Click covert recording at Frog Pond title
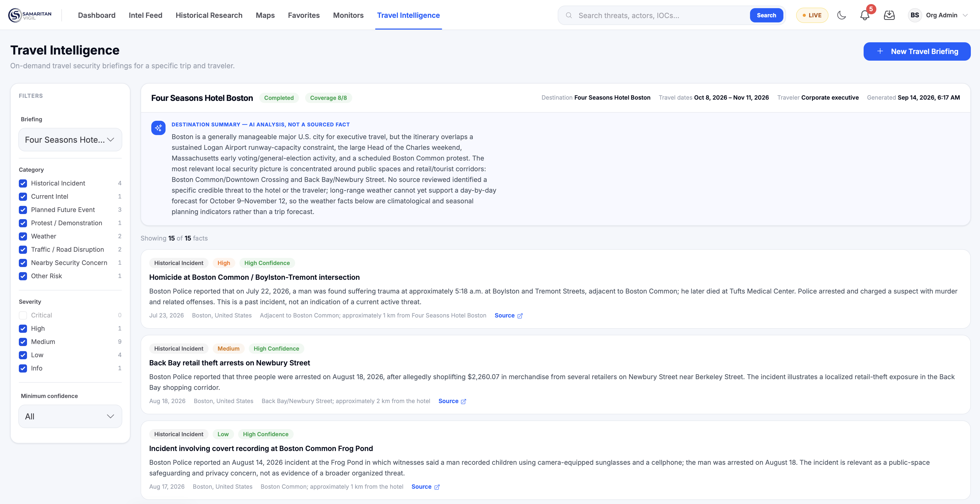This screenshot has height=504, width=980. [x=261, y=449]
